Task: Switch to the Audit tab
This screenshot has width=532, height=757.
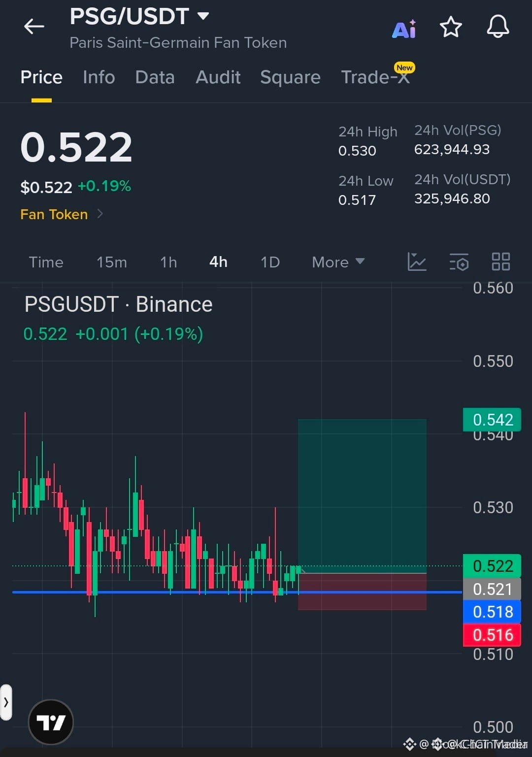Action: pos(218,77)
